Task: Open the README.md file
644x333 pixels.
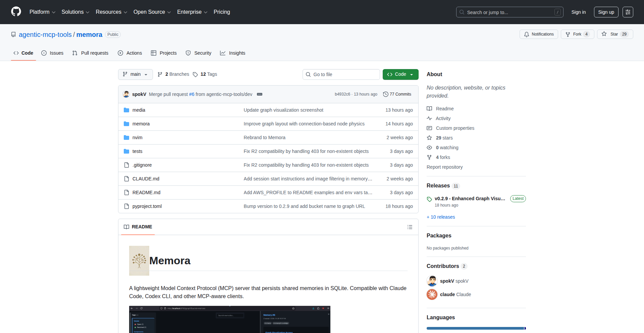Action: [146, 192]
